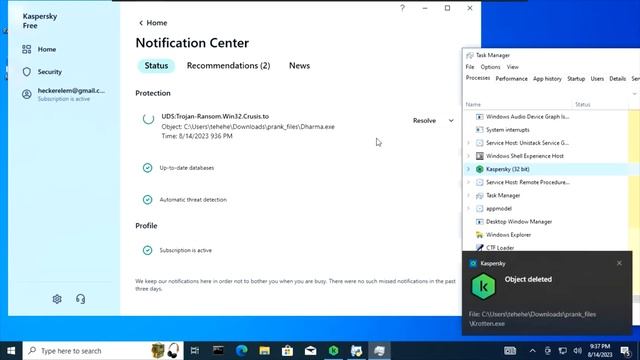Viewport: 640px width, 360px height.
Task: Open Kaspersky green icon in taskbar
Action: pos(333,351)
